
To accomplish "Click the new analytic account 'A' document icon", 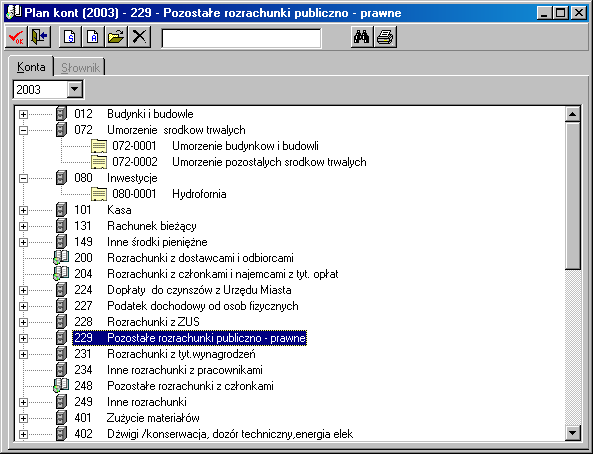I will coord(93,37).
